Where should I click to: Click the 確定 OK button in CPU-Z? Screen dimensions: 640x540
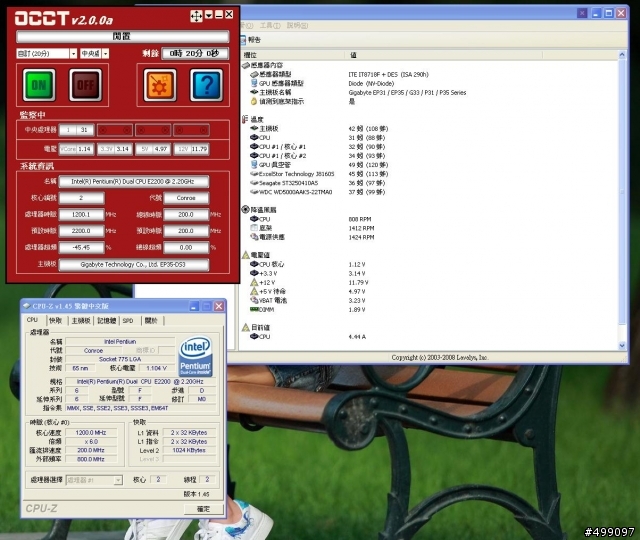(x=203, y=509)
